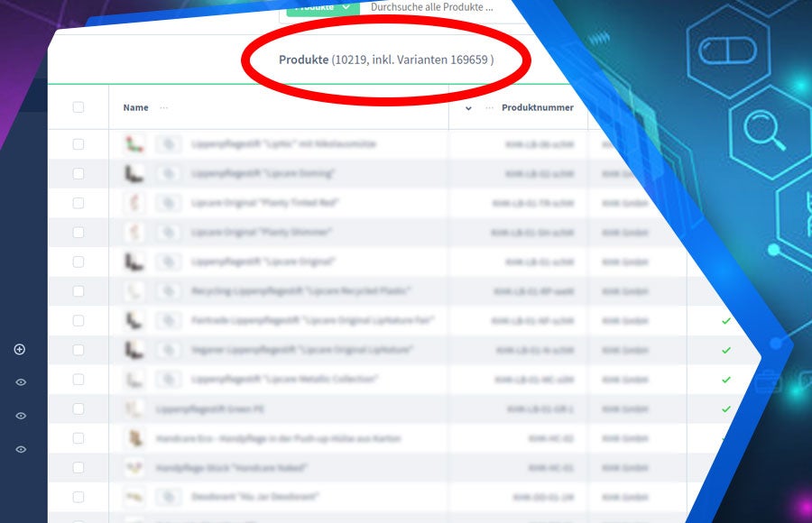Open the green Produkte search-scope dropdown
Image resolution: width=812 pixels, height=523 pixels.
point(322,7)
